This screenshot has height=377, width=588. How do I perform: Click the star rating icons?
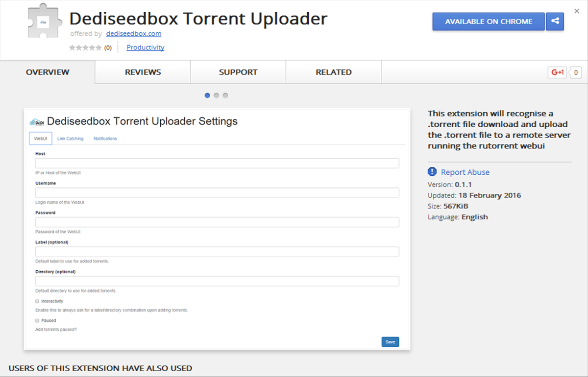click(x=86, y=47)
